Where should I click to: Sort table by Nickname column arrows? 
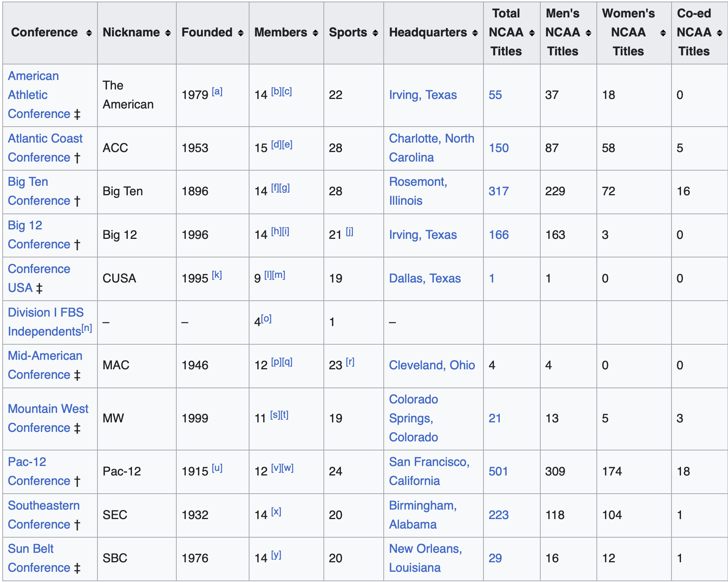tap(168, 33)
